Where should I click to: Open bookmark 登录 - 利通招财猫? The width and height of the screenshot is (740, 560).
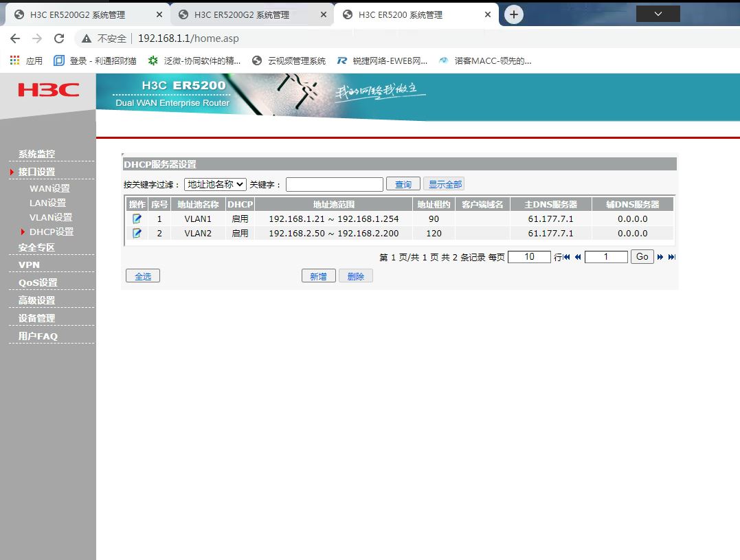point(95,60)
